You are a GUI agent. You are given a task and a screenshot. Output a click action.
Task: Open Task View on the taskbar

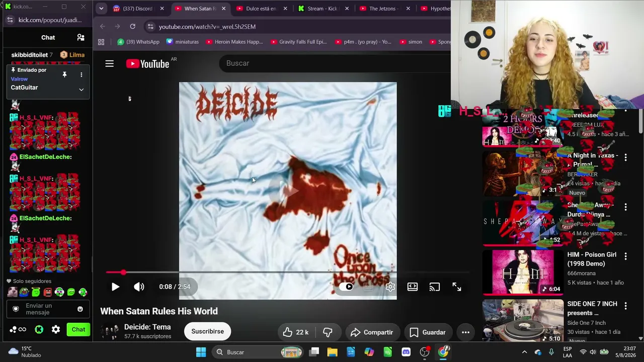click(314, 352)
